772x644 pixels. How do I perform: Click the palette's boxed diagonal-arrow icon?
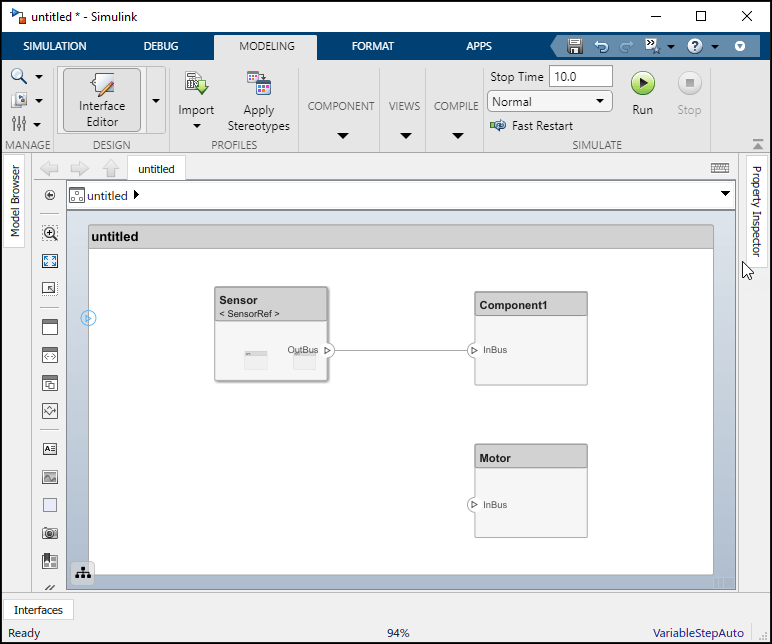coord(50,288)
